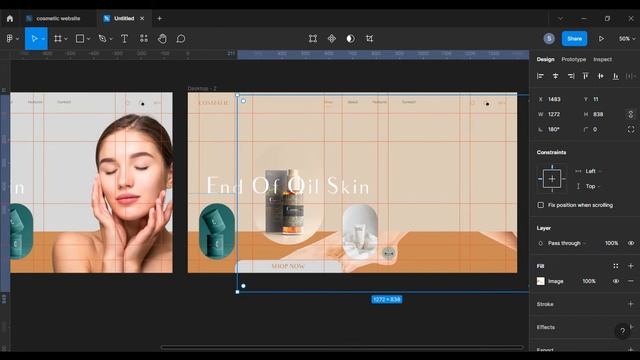Open shape tools dropdown arrow
Viewport: 640px width, 360px height.
(x=88, y=39)
